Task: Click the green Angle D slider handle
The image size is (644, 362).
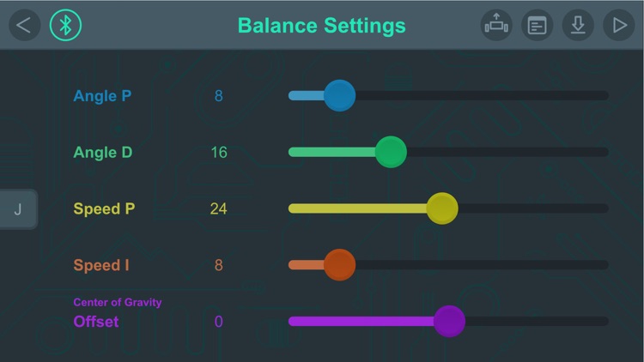Action: (x=391, y=152)
